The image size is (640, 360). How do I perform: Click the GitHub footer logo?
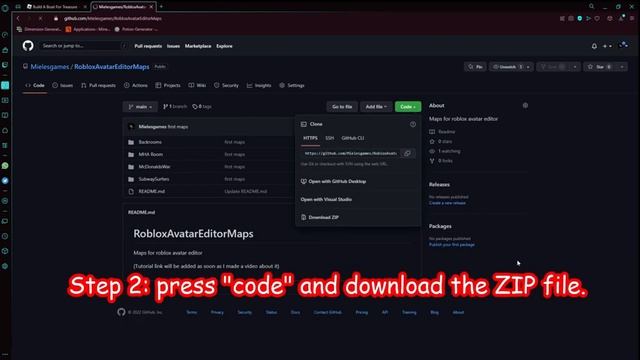pos(121,312)
